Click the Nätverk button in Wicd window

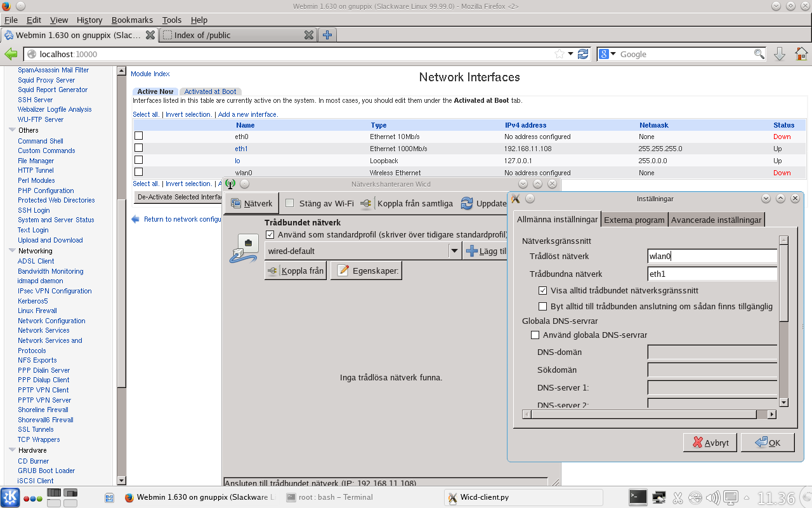[252, 203]
